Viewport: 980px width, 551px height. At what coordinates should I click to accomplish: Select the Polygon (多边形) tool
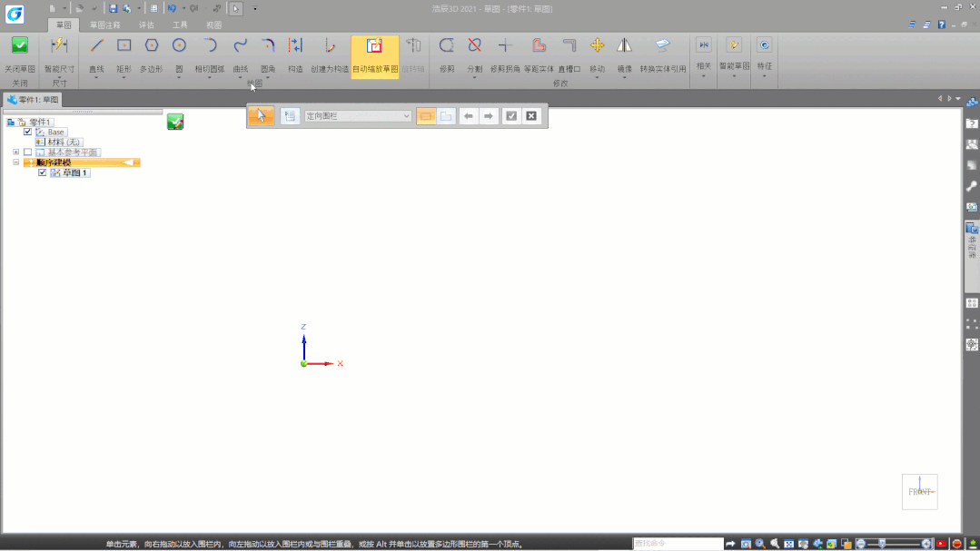point(152,54)
